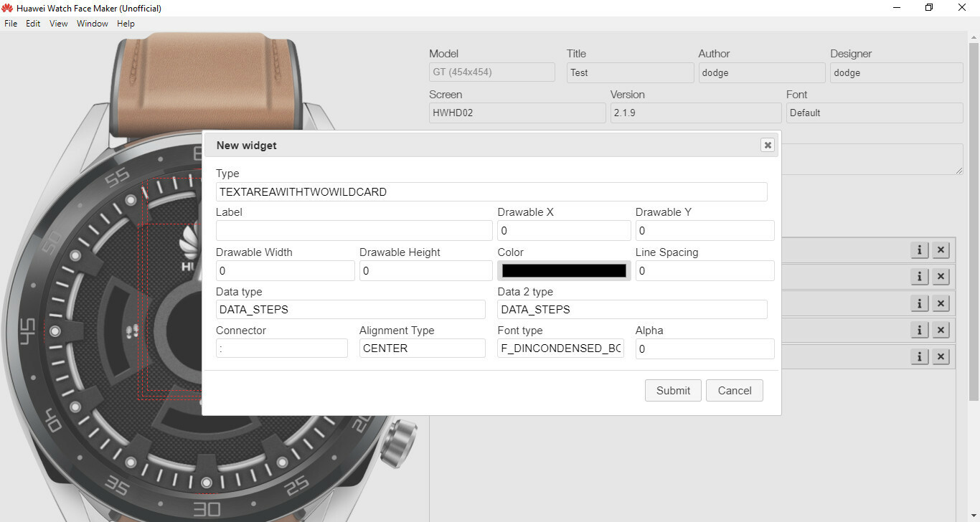
Task: Minimize the Watch Face Maker window
Action: (897, 8)
